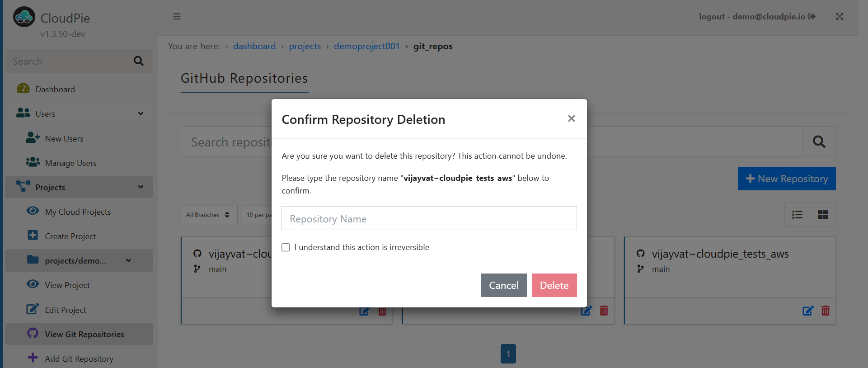Click the Users group icon

coord(23,113)
